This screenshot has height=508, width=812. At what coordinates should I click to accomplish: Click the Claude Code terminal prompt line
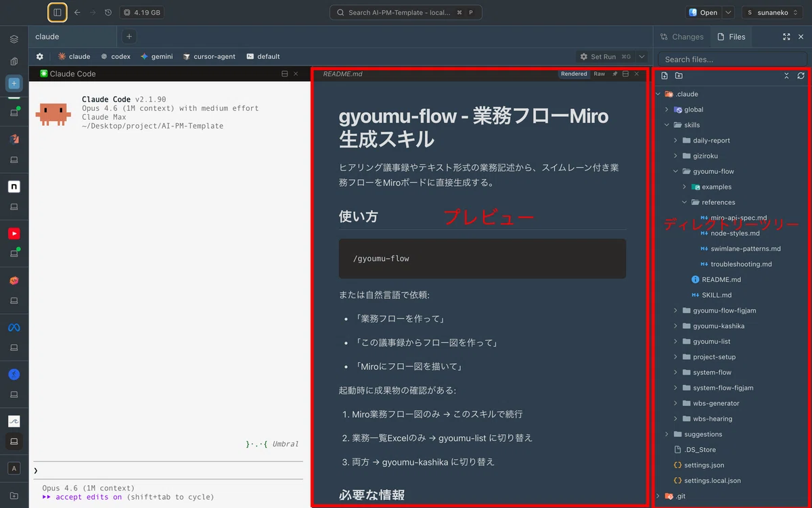[x=168, y=470]
